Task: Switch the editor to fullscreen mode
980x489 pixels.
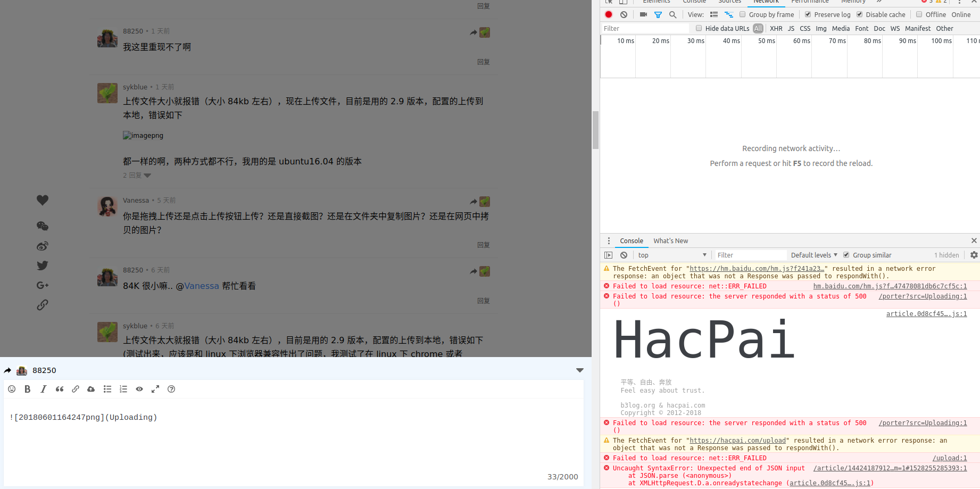Action: pyautogui.click(x=155, y=389)
